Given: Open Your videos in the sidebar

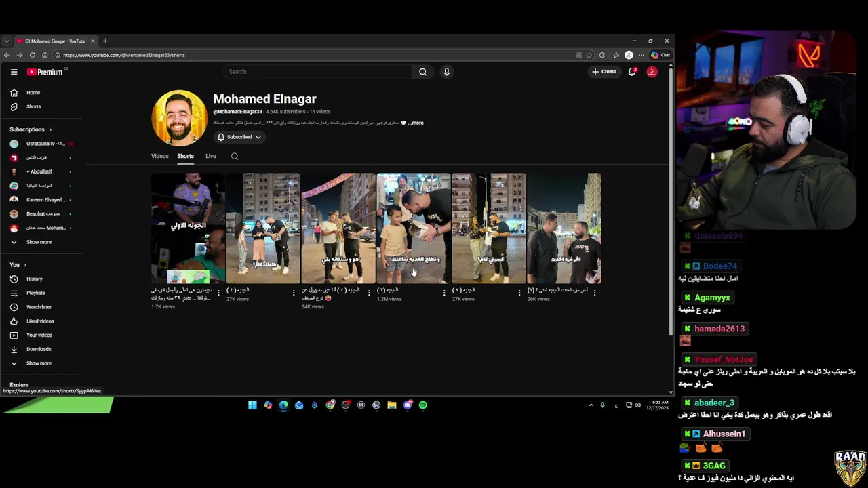Looking at the screenshot, I should pyautogui.click(x=41, y=335).
